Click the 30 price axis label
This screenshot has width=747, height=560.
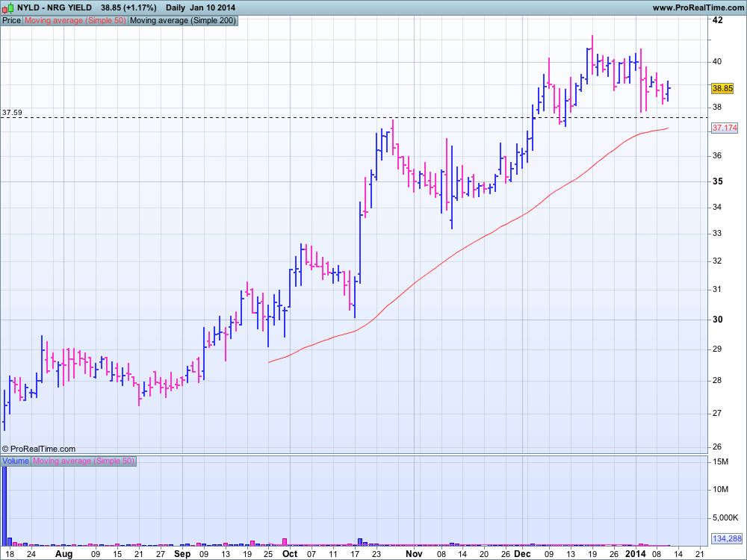(717, 320)
